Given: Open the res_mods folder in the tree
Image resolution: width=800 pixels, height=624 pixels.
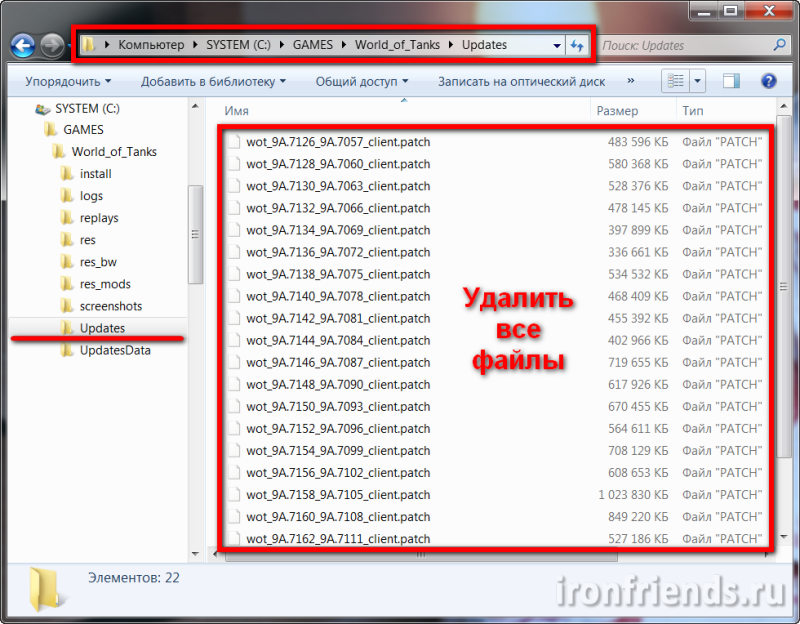Looking at the screenshot, I should click(105, 284).
